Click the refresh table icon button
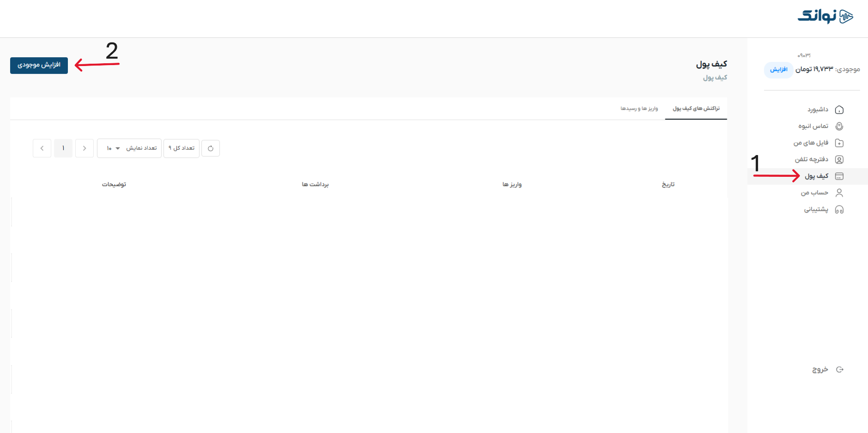 click(x=211, y=149)
